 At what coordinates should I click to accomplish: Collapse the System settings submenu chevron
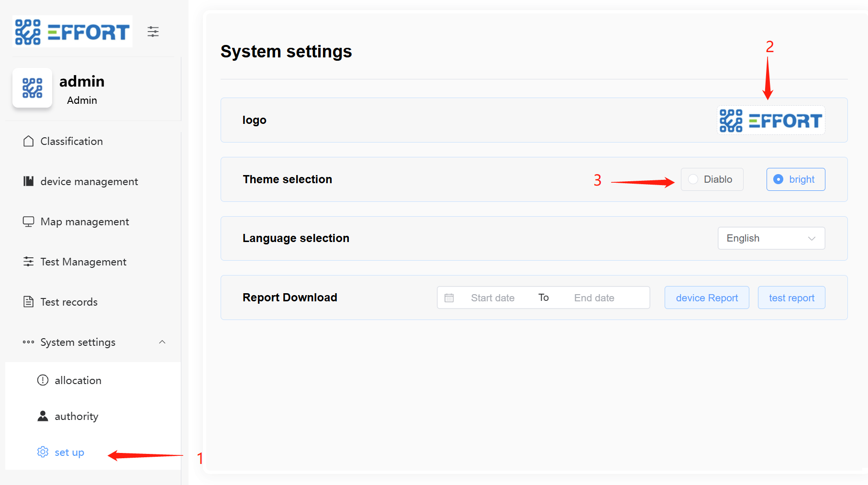[x=162, y=342]
